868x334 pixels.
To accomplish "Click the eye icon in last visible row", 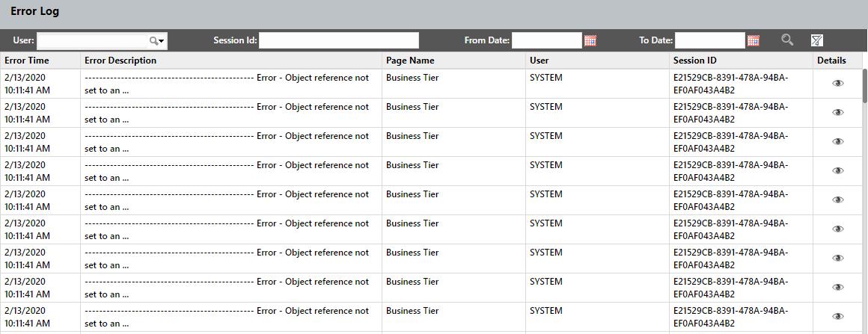I will (837, 317).
